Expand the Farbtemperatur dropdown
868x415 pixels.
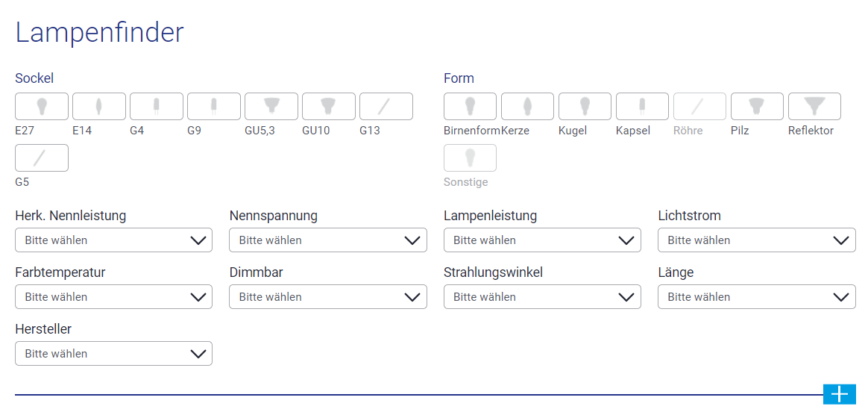pos(113,296)
